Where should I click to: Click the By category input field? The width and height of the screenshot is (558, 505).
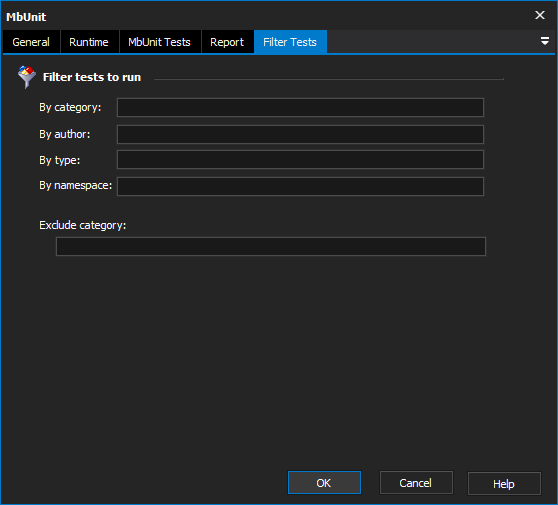pos(300,107)
